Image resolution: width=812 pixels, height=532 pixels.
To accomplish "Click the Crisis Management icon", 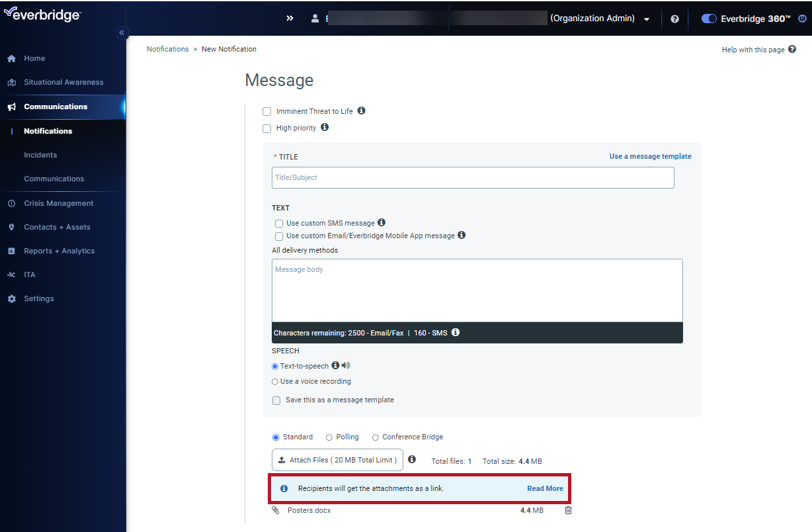I will [11, 204].
